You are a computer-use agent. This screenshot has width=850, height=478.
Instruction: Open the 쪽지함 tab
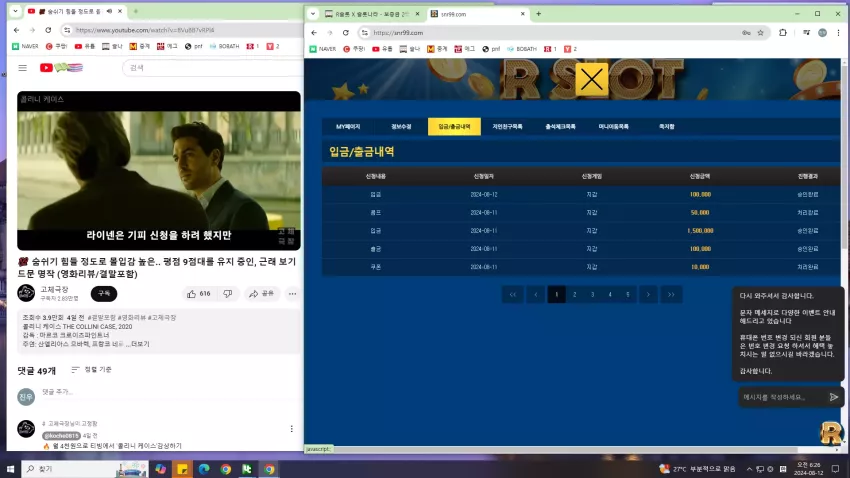point(667,127)
